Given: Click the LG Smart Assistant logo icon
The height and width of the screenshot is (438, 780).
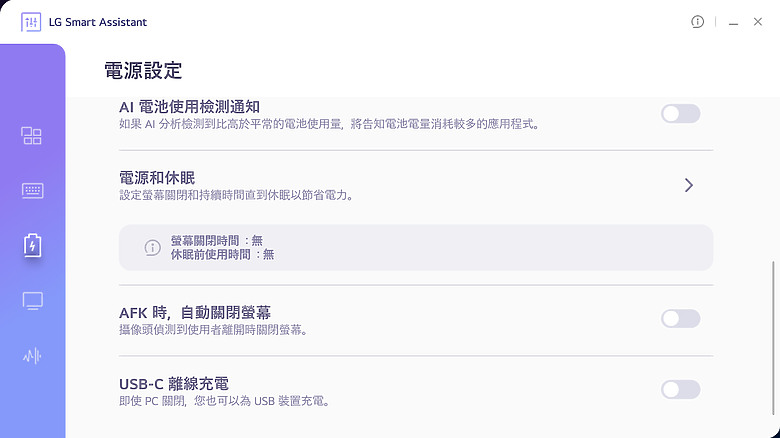Looking at the screenshot, I should pyautogui.click(x=31, y=22).
